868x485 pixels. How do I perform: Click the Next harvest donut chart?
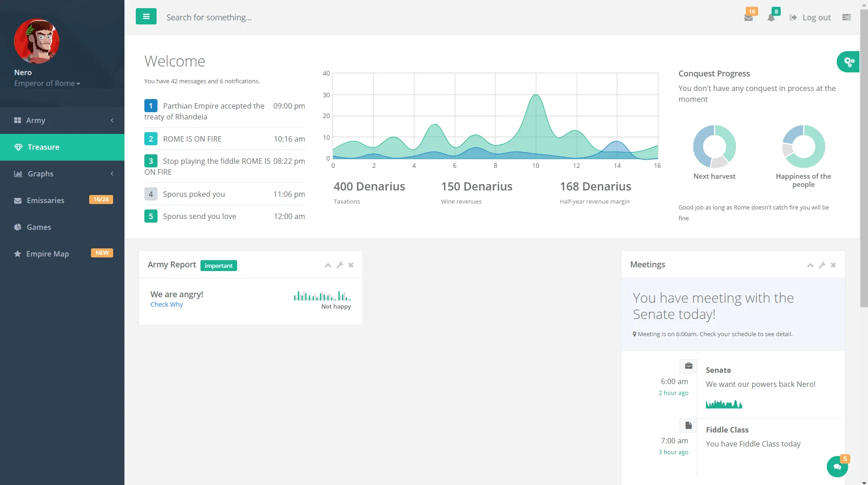(714, 147)
